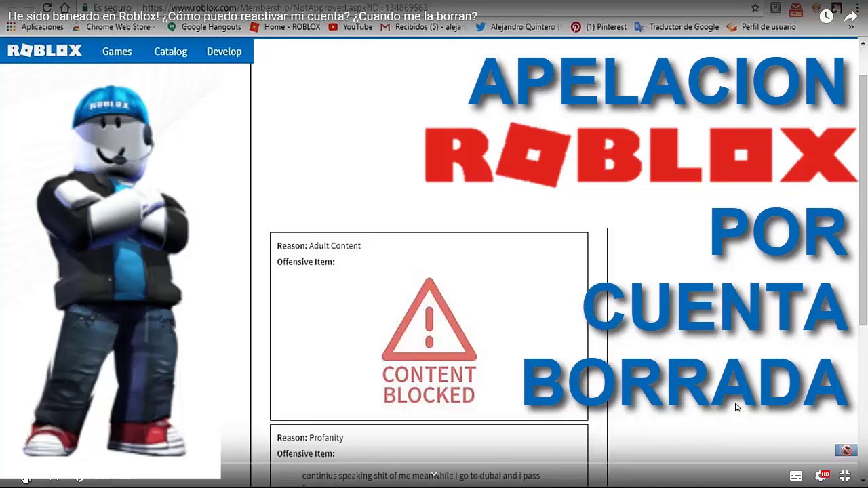
Task: Open the video settings gear
Action: click(821, 476)
